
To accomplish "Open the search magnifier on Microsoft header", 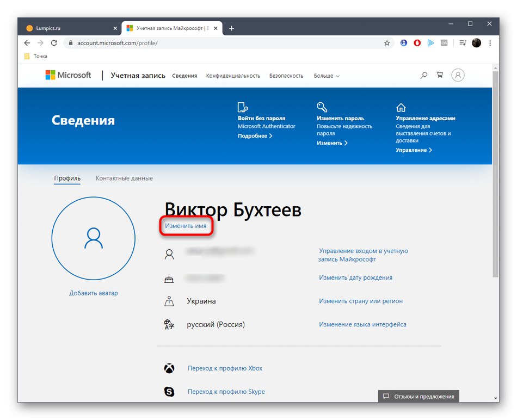I will click(x=424, y=75).
